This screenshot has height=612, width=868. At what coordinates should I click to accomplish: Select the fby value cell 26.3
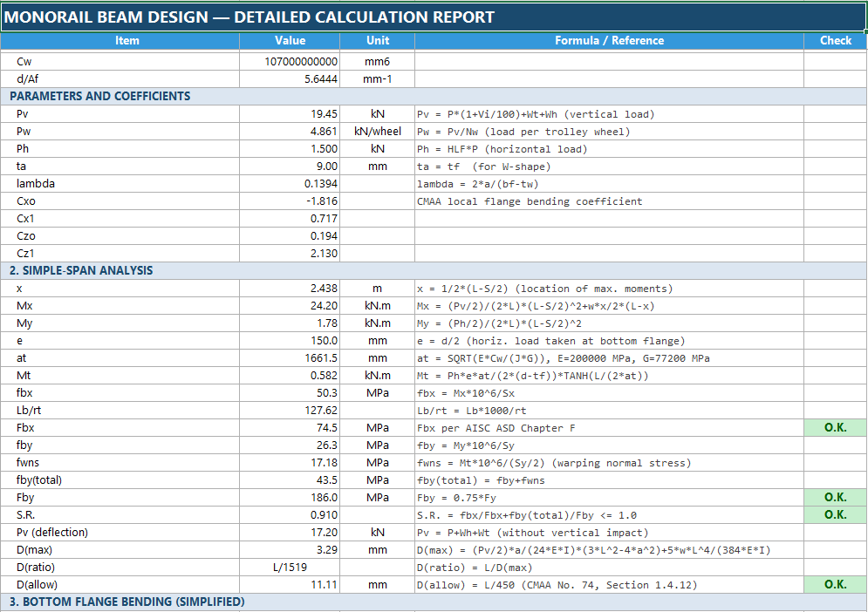290,445
